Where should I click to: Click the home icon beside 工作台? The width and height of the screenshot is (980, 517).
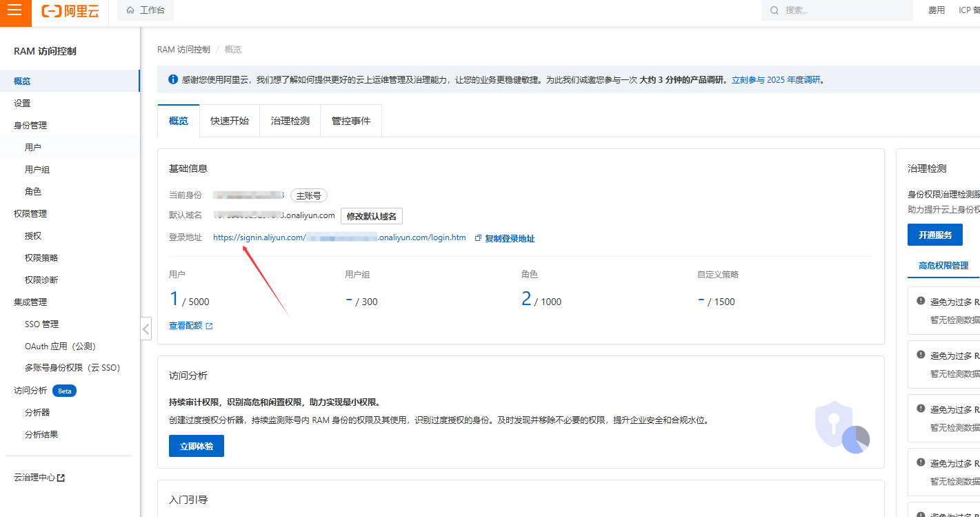coord(130,10)
